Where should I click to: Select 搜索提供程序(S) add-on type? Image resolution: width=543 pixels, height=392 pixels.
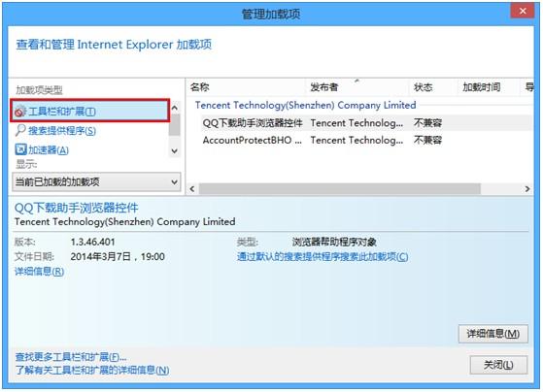pos(62,131)
